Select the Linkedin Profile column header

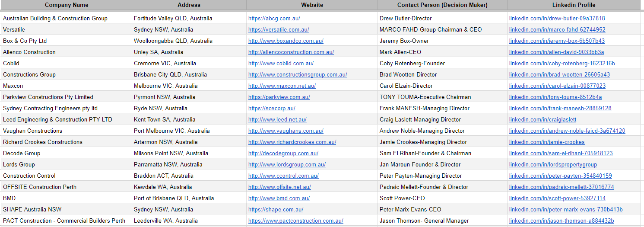click(574, 5)
